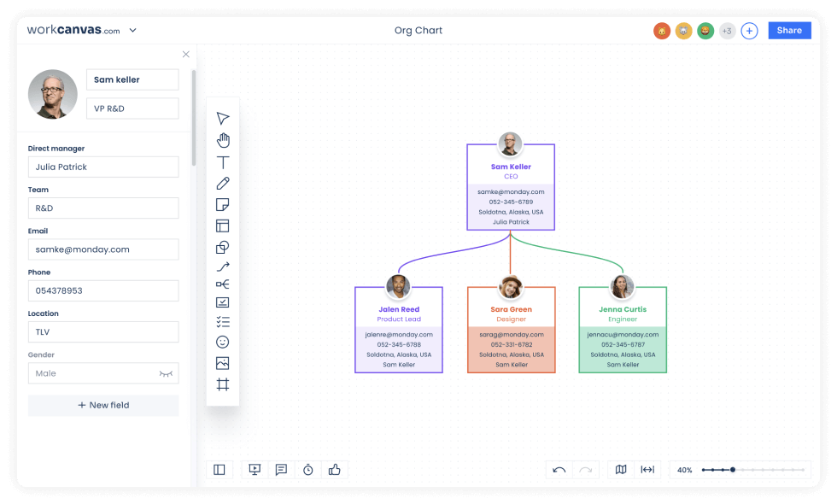Select the shapes tool

[x=223, y=247]
